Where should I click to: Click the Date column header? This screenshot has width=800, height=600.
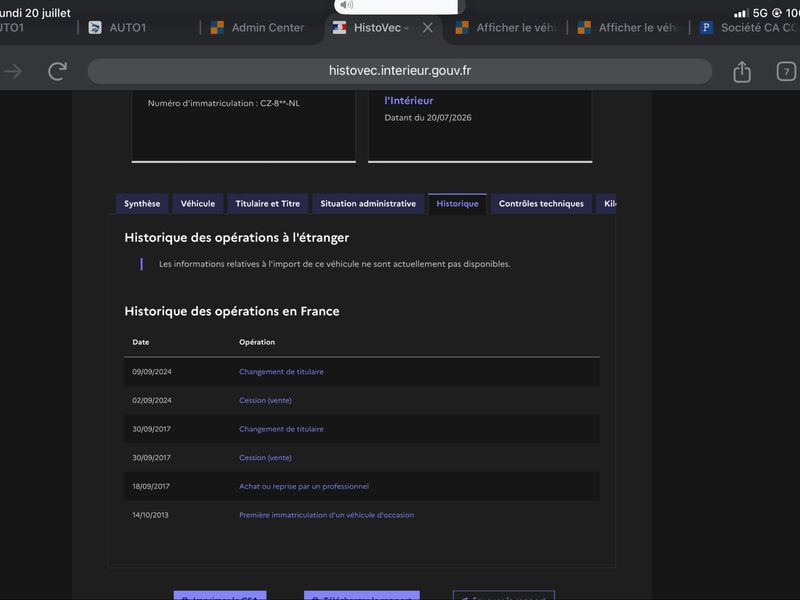point(141,342)
